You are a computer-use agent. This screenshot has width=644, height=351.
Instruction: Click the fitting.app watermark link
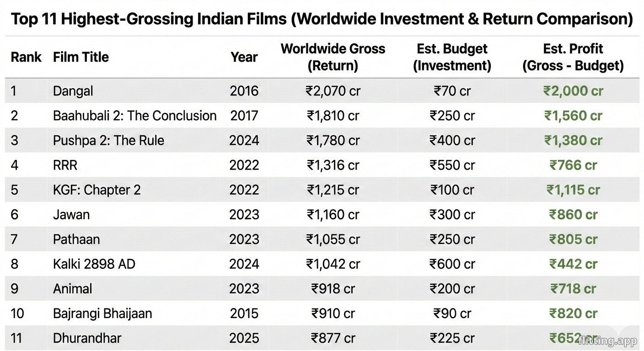[x=607, y=341]
